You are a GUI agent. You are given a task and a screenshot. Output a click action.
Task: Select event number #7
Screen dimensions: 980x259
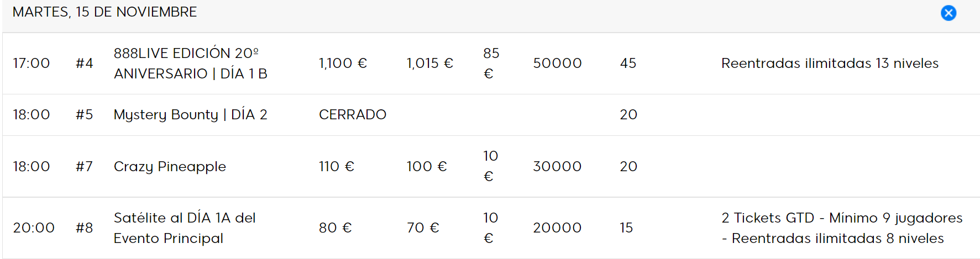pos(85,167)
